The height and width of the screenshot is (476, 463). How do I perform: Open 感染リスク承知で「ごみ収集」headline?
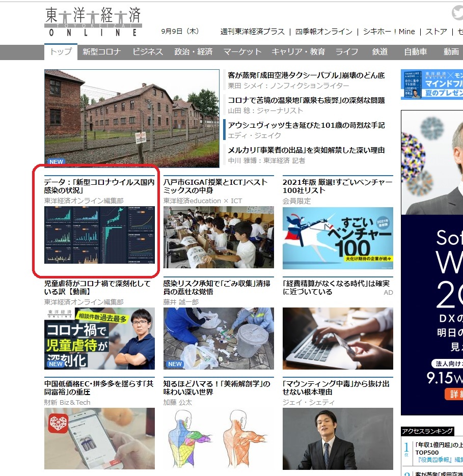(217, 288)
